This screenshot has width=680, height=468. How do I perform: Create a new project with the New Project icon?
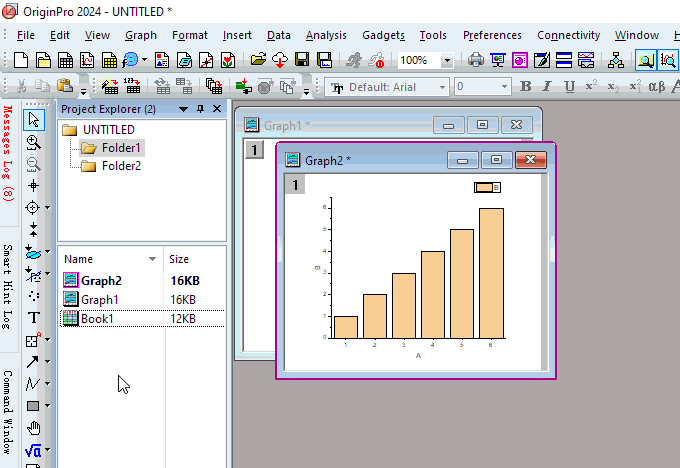[x=20, y=61]
